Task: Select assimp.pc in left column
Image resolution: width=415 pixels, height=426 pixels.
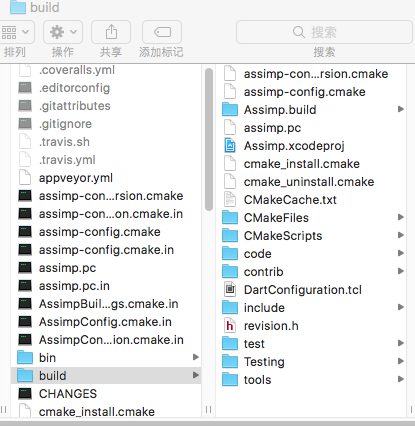Action: pyautogui.click(x=67, y=268)
